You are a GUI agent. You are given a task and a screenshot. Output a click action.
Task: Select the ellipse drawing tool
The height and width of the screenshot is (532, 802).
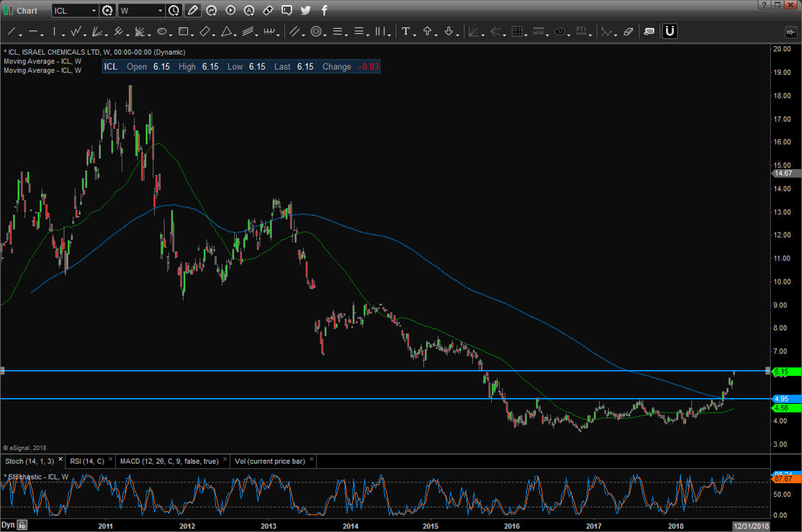click(162, 32)
